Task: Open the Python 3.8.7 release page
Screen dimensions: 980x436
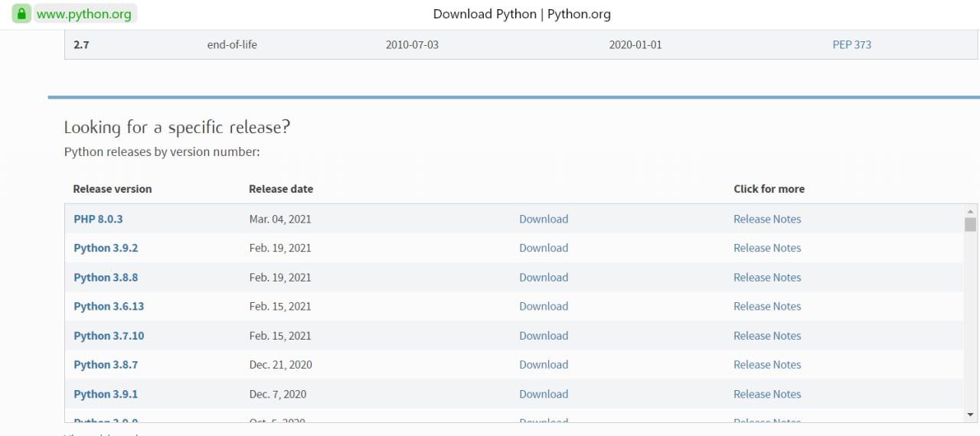Action: pyautogui.click(x=106, y=365)
